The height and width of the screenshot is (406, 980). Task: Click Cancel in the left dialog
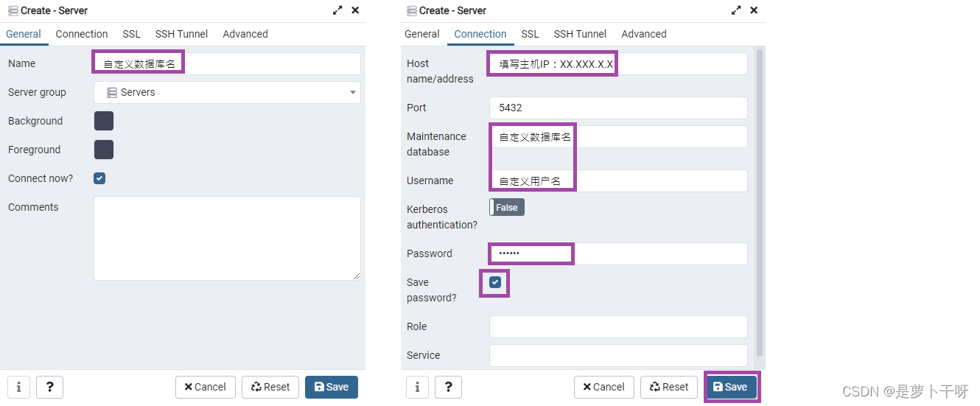[x=206, y=387]
